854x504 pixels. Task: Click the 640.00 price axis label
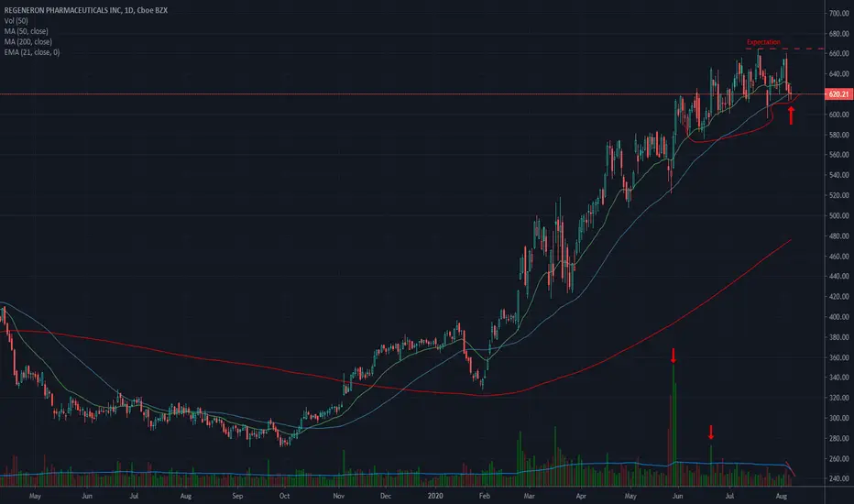tap(838, 73)
